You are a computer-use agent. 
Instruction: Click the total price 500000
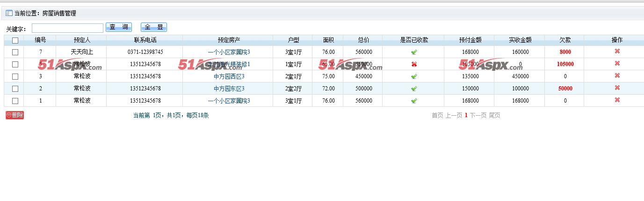pos(363,89)
